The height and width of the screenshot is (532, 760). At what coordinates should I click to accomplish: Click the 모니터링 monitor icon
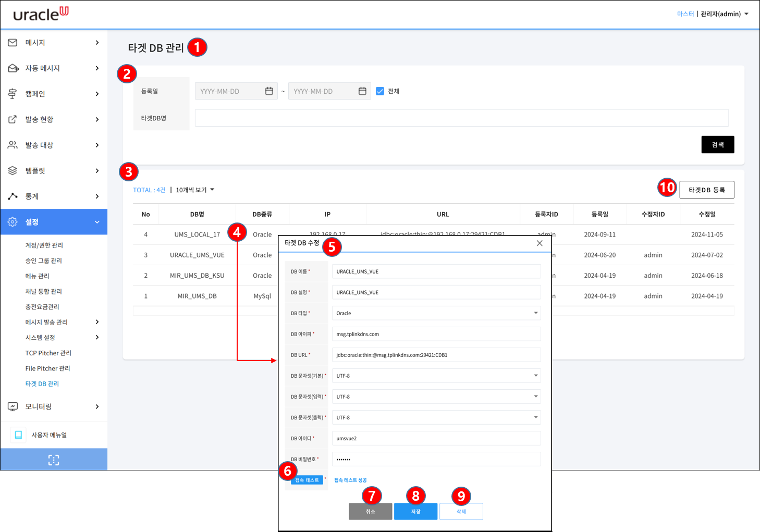pos(13,406)
